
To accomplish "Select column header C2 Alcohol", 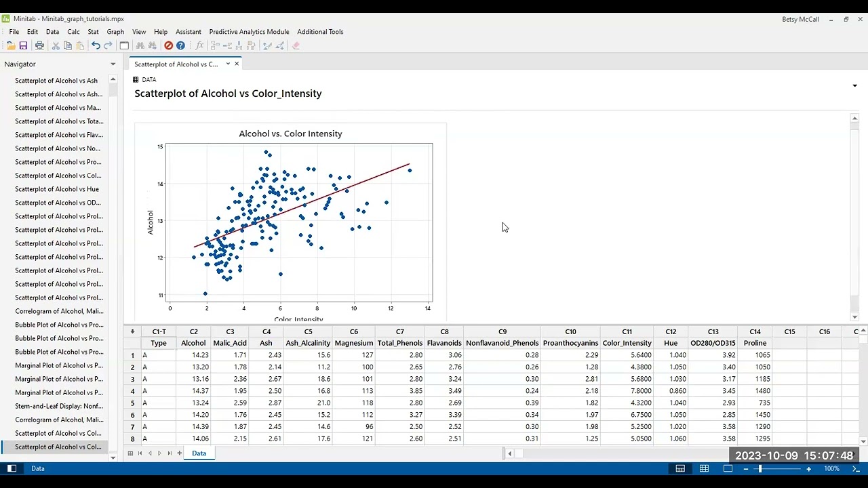I will point(193,338).
